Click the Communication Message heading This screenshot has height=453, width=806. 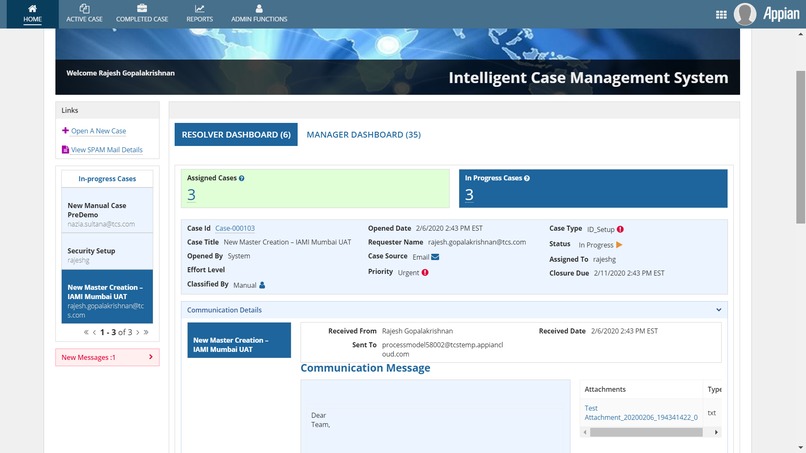coord(365,368)
